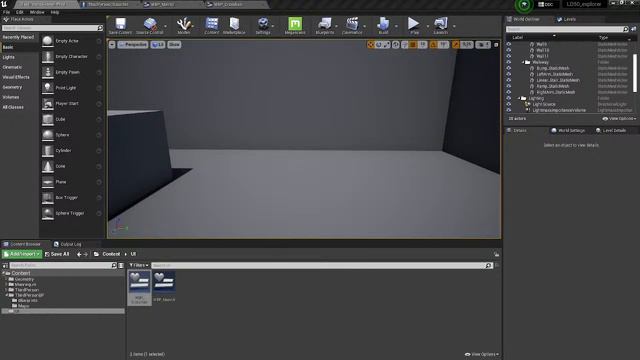Click the Cinematics clapperboard icon

[x=352, y=25]
